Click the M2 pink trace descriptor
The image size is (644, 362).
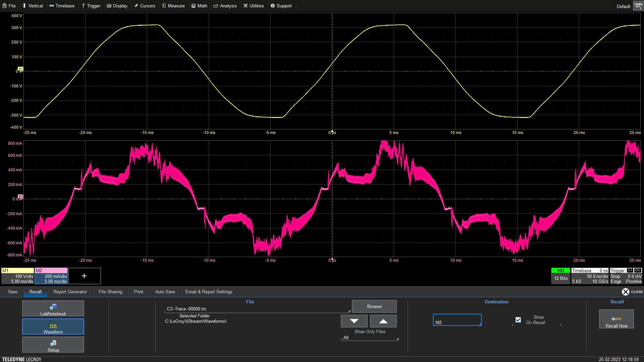[x=51, y=276]
